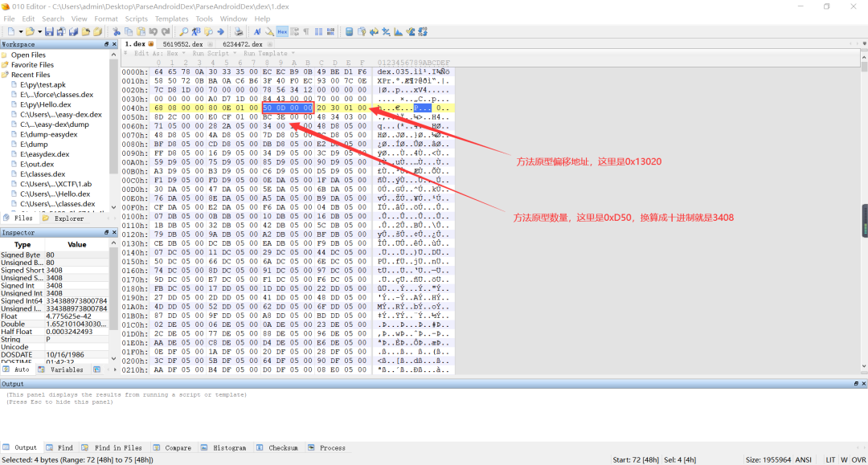The height and width of the screenshot is (465, 868).
Task: Click the Replace icon in toolbar
Action: click(x=196, y=31)
